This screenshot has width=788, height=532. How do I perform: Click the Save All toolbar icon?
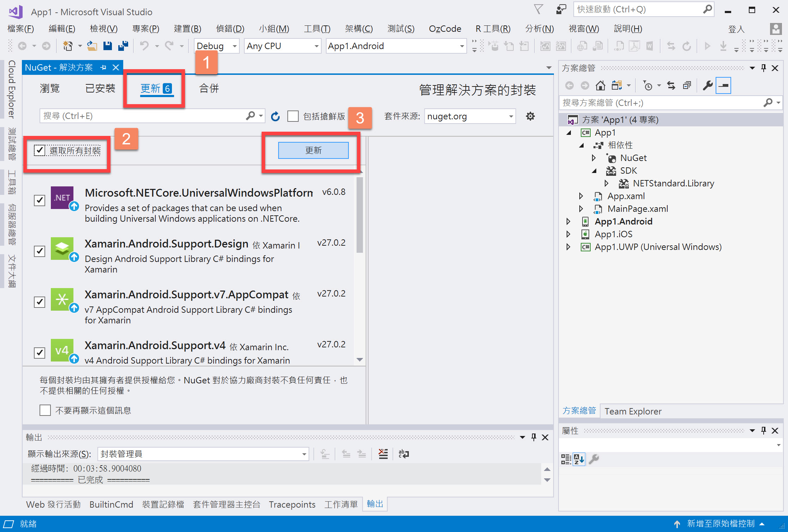[123, 46]
